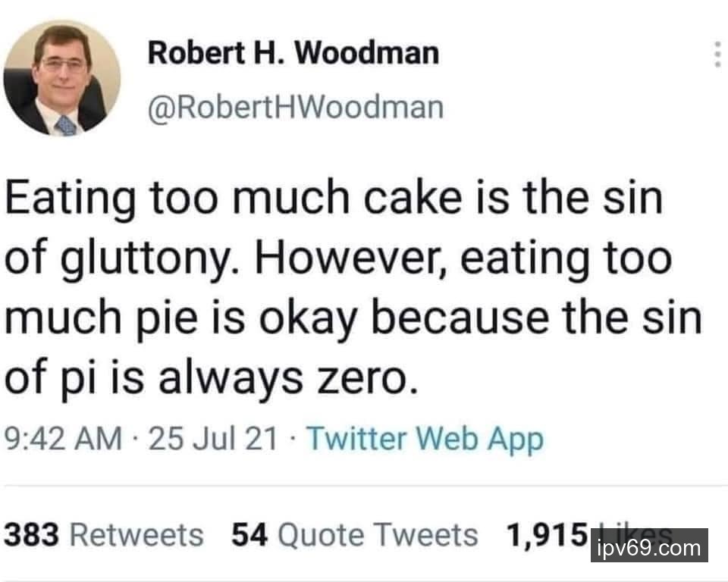This screenshot has width=728, height=582.
Task: Click the tweet's first line about cake
Action: click(x=334, y=199)
